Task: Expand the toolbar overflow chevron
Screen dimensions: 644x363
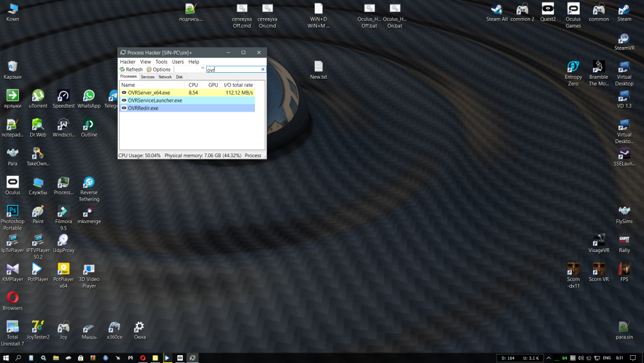Action: click(202, 68)
